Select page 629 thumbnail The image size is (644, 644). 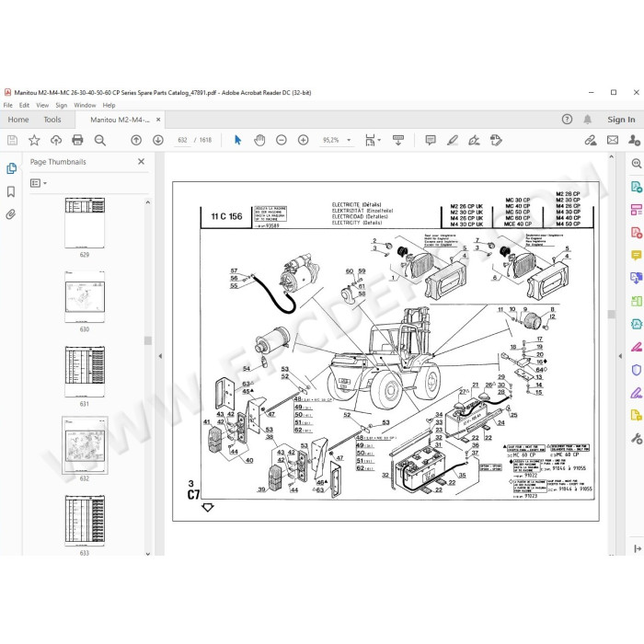85,223
